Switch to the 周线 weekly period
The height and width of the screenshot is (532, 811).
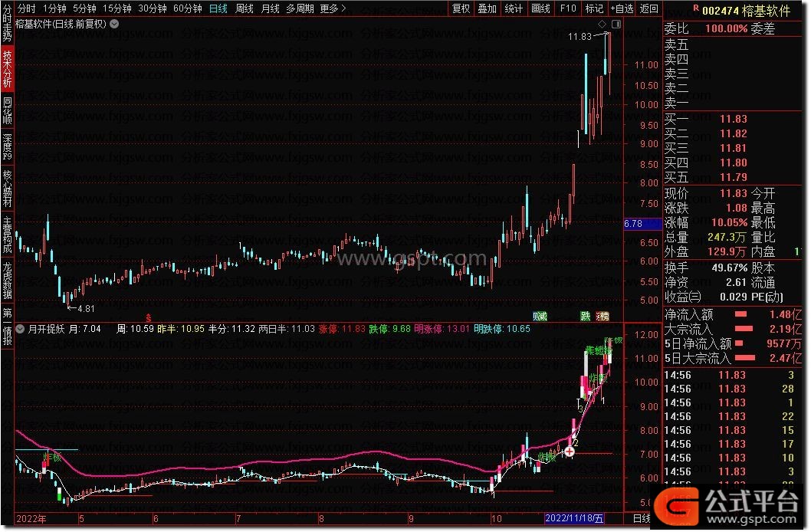244,8
